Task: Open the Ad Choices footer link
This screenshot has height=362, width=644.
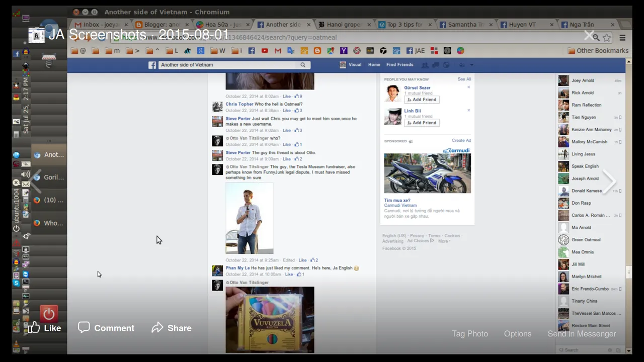Action: [420, 241]
